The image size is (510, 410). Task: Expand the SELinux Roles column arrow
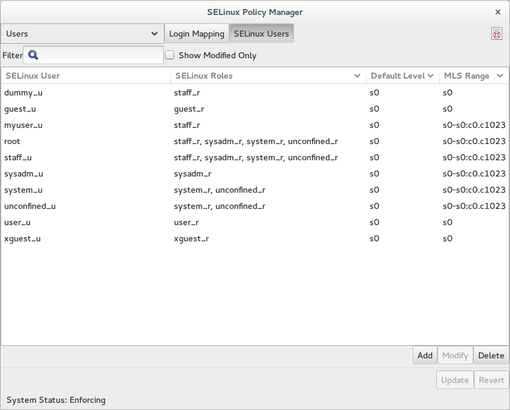357,76
